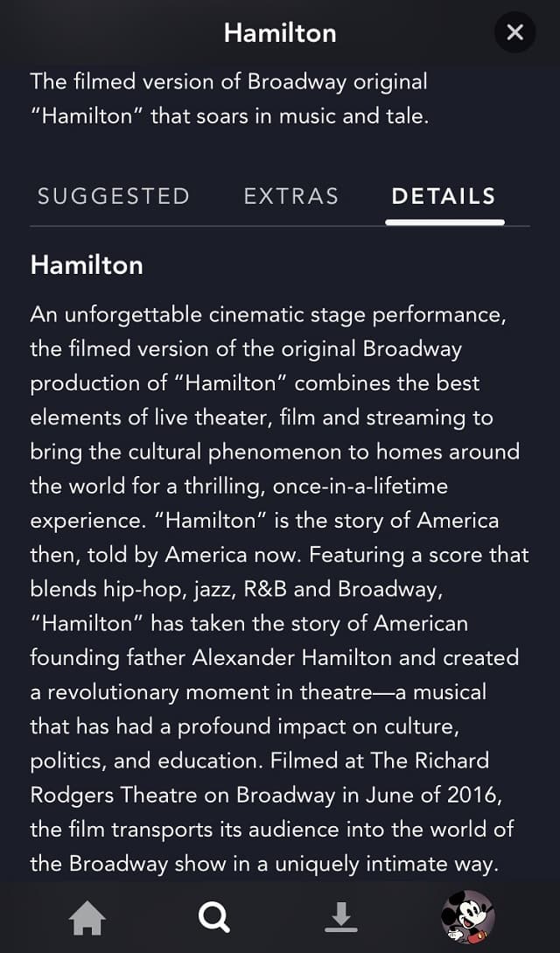Tap the white underline beneath Details
This screenshot has width=560, height=953.
444,222
